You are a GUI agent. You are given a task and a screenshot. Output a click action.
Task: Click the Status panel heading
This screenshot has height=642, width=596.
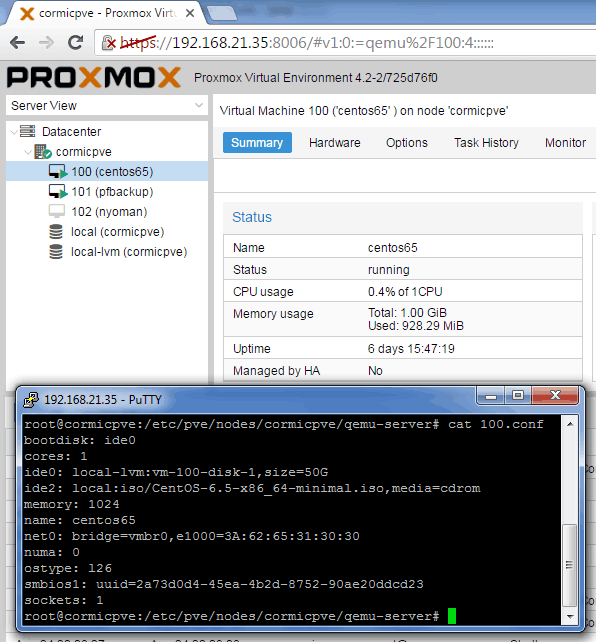tap(252, 217)
